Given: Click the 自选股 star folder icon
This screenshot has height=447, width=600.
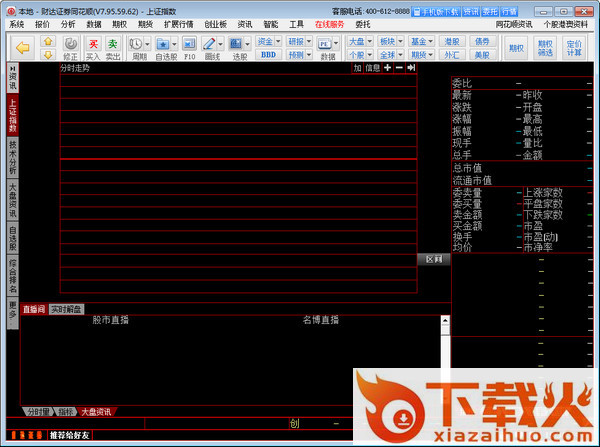Looking at the screenshot, I should tap(163, 44).
